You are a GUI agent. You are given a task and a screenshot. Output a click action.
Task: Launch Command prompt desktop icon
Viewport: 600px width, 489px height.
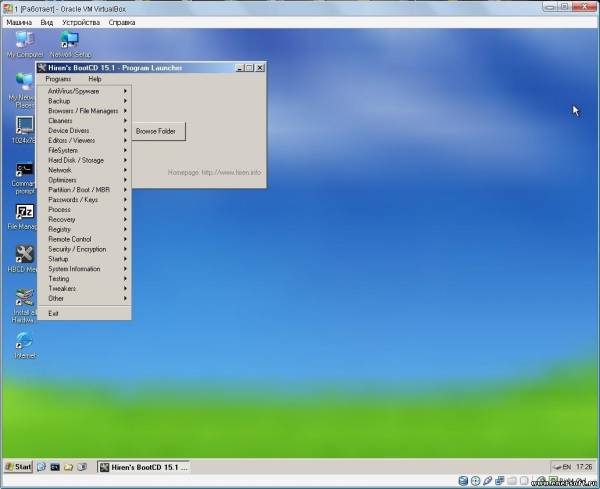tap(24, 178)
